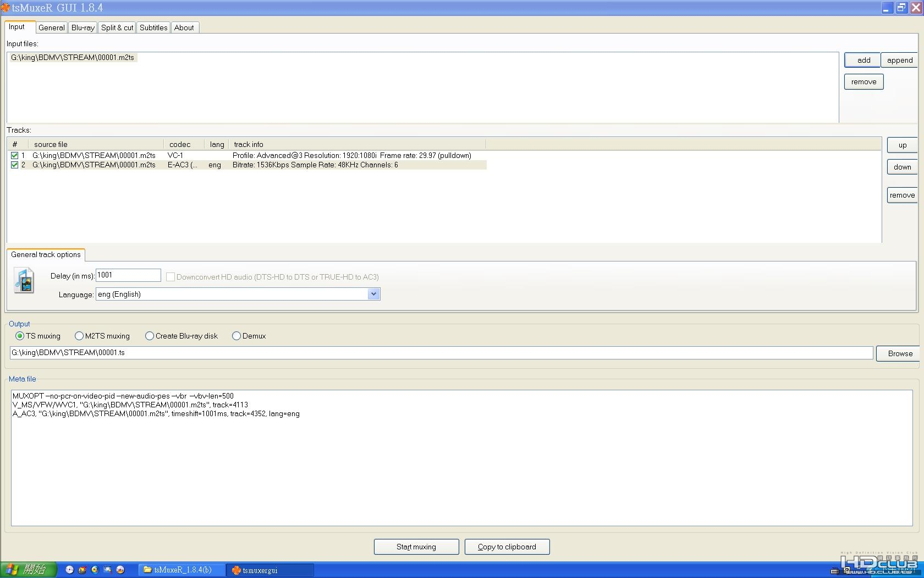The image size is (924, 578).
Task: Select the E-AC3 codec cell in track 2
Action: coord(182,165)
